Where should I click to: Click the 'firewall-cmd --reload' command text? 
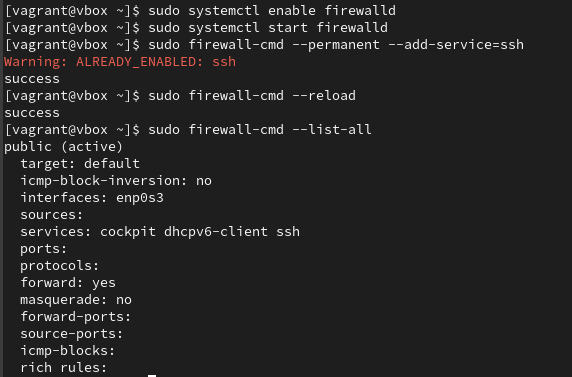272,96
